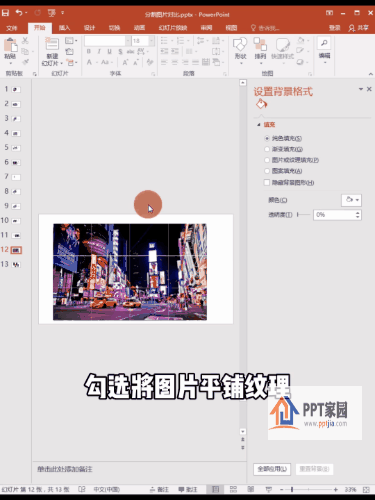Switch to Reading view icon
Screen dimensions: 375x500
coord(251,489)
